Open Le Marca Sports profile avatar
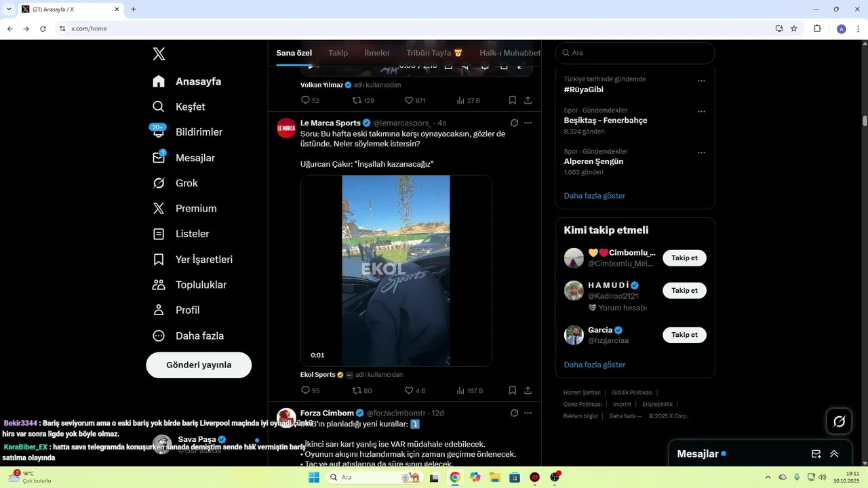The height and width of the screenshot is (488, 868). [286, 127]
